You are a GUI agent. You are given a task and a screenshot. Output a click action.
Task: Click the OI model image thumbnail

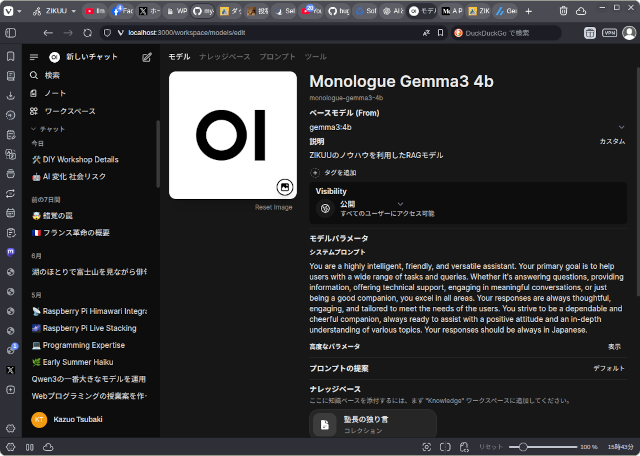click(x=233, y=135)
